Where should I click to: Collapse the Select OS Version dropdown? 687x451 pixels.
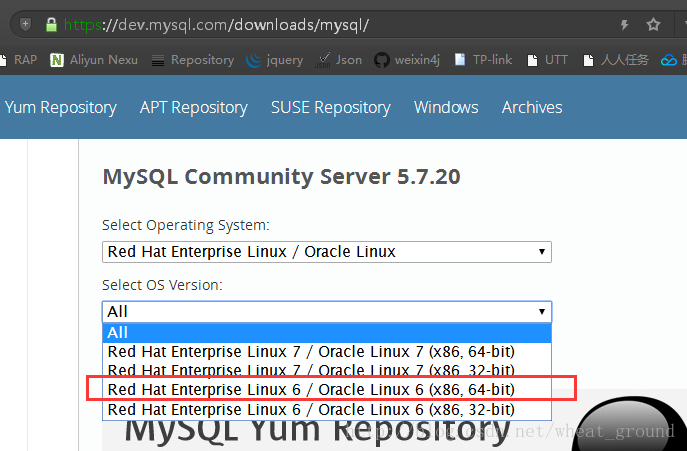(x=327, y=312)
